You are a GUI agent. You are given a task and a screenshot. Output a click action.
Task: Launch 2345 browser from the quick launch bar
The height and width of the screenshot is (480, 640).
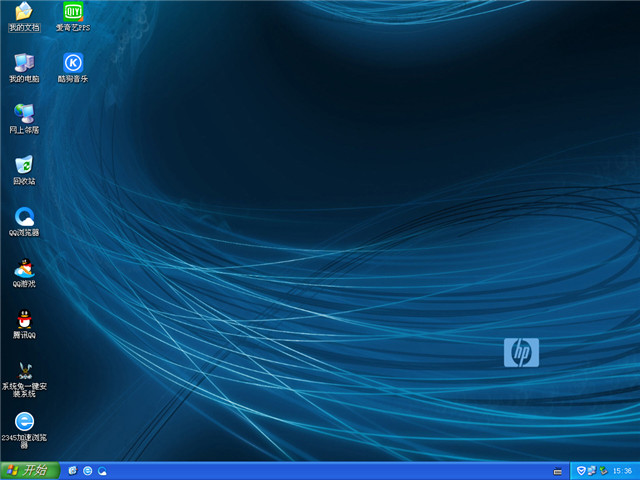coord(88,470)
